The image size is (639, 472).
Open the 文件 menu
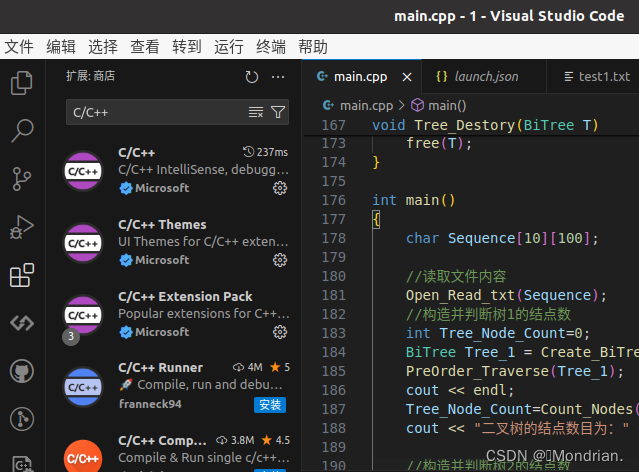click(x=19, y=46)
